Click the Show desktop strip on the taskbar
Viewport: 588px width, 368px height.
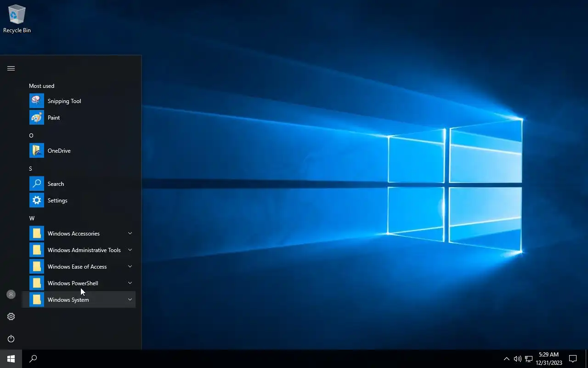point(587,359)
